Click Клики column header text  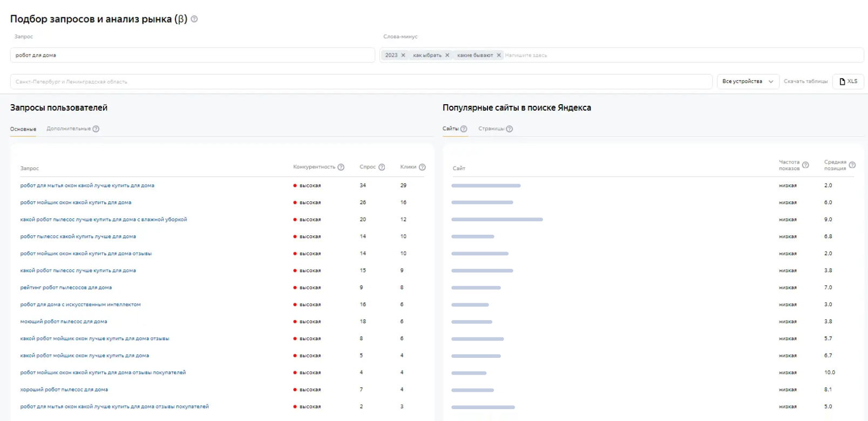408,167
